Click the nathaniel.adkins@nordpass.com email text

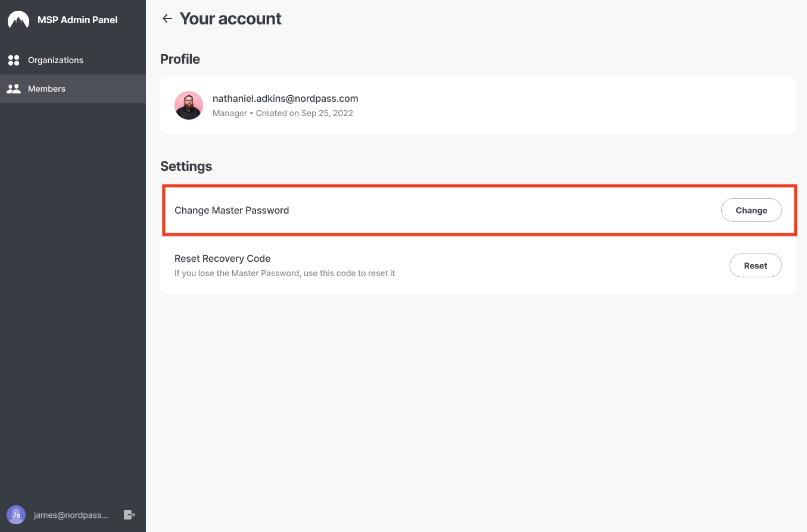click(285, 99)
